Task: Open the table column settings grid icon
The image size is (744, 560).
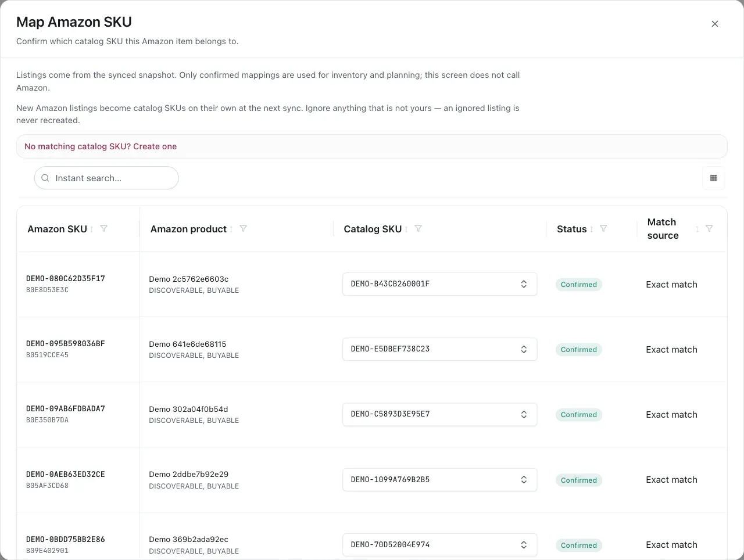Action: pos(714,178)
